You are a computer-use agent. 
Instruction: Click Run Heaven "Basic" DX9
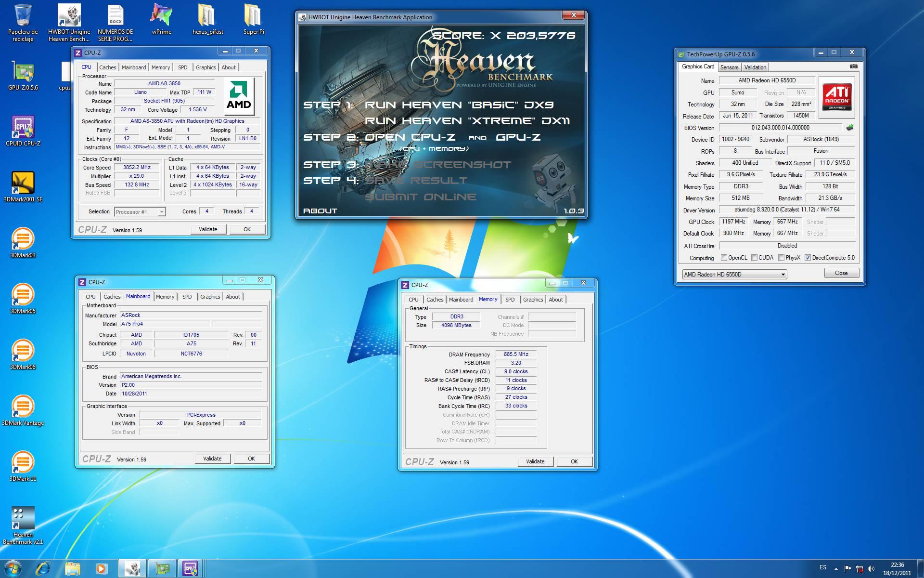[x=459, y=105]
